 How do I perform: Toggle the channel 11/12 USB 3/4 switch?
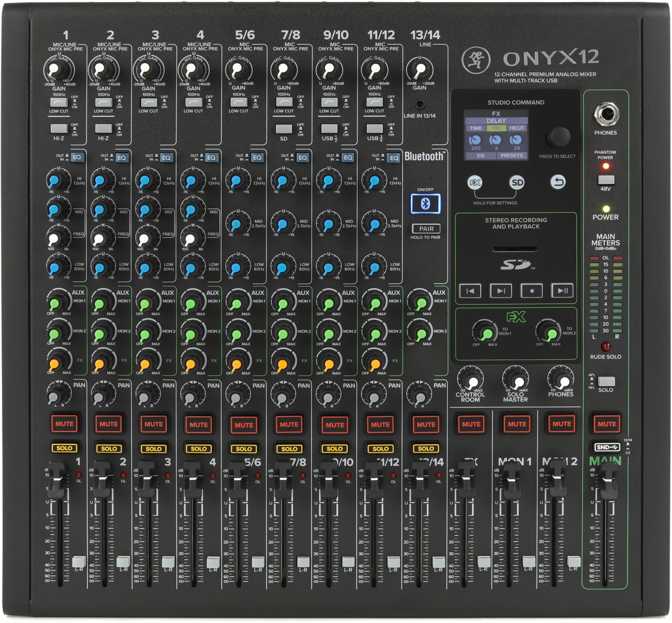374,129
